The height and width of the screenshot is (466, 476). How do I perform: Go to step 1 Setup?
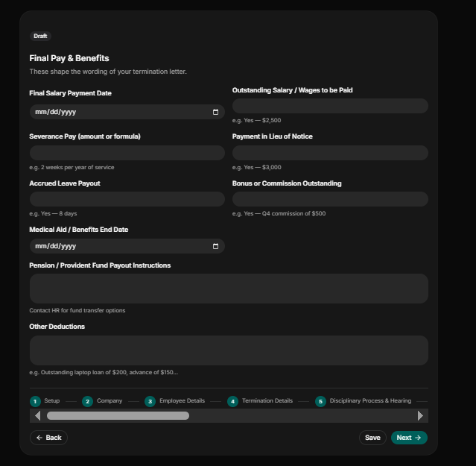[x=45, y=401]
